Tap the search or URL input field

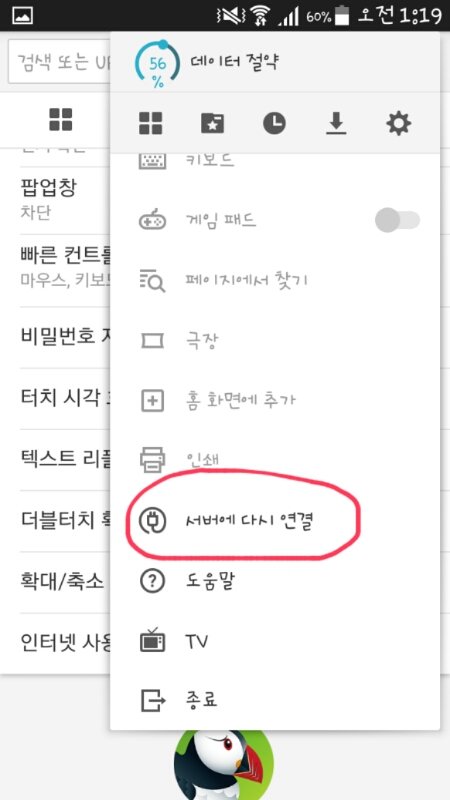(x=59, y=62)
